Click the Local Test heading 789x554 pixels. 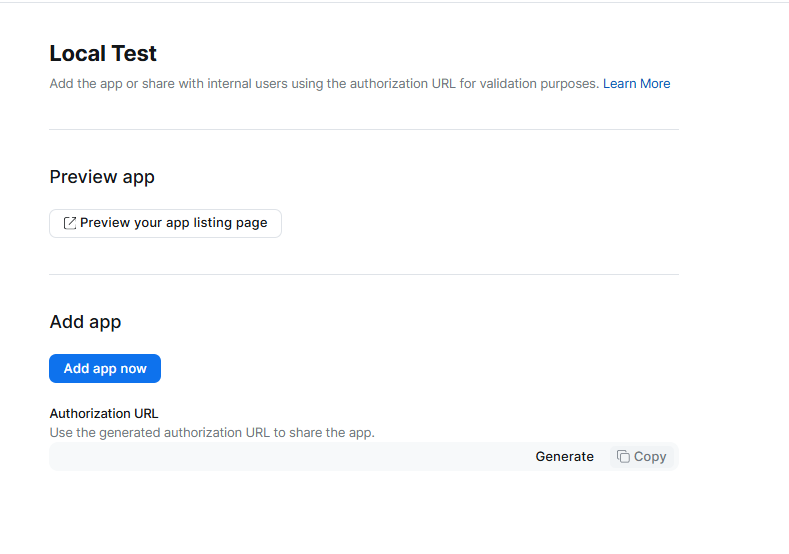pos(103,54)
